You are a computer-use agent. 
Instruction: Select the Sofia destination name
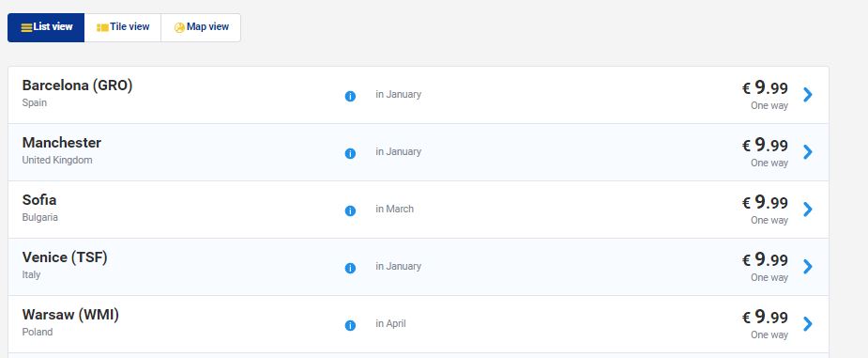click(39, 200)
